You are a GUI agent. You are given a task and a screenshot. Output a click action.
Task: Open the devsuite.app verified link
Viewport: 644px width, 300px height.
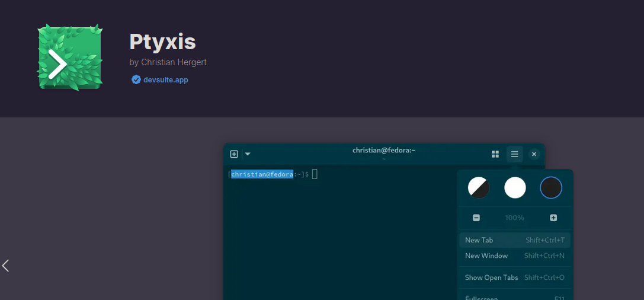[165, 79]
